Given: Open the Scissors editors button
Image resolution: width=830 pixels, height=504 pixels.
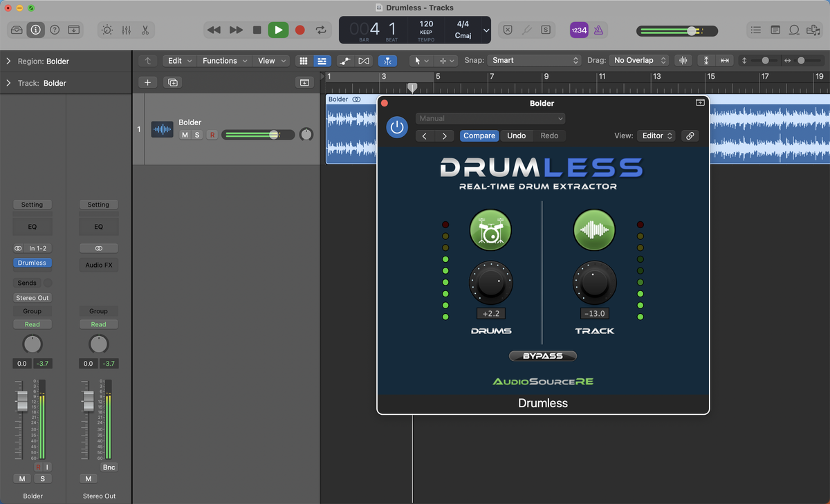Looking at the screenshot, I should point(145,30).
